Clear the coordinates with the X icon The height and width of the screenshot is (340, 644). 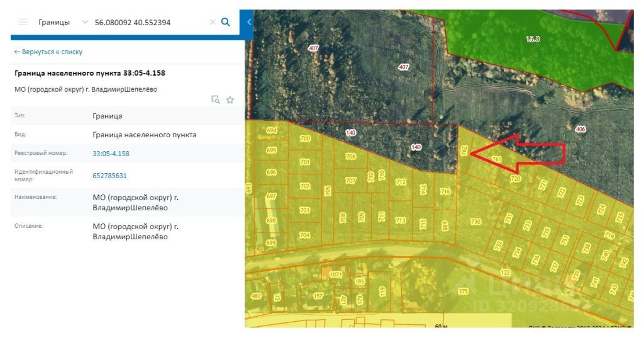click(213, 22)
